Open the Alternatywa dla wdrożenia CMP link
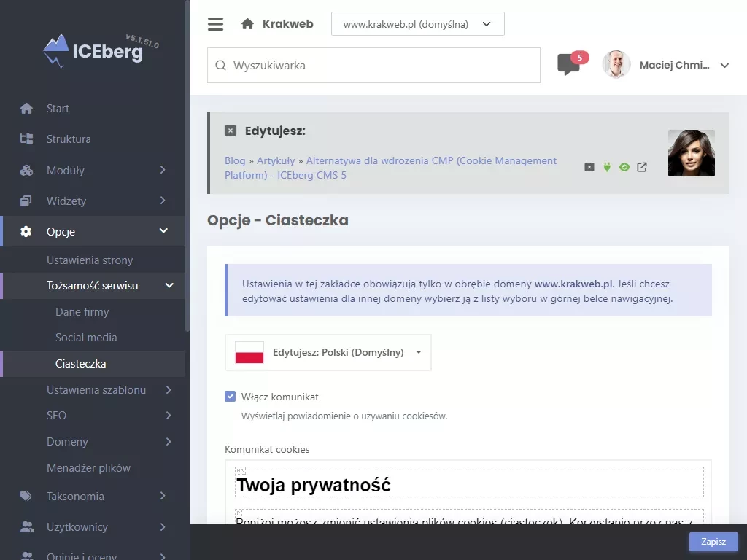Viewport: 747px width, 560px height. [x=391, y=168]
